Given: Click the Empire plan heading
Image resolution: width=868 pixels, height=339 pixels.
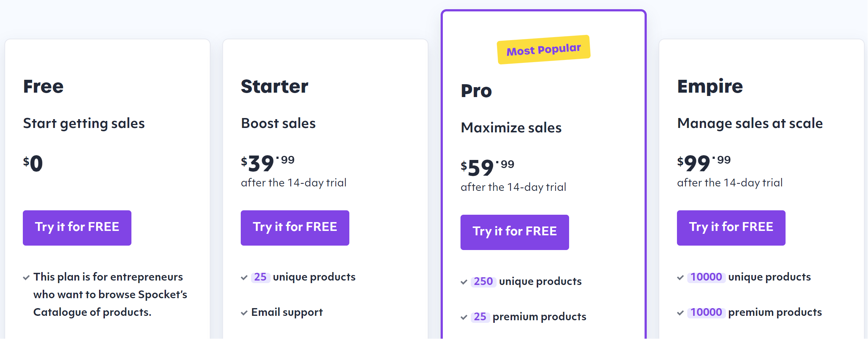Looking at the screenshot, I should coord(710,86).
